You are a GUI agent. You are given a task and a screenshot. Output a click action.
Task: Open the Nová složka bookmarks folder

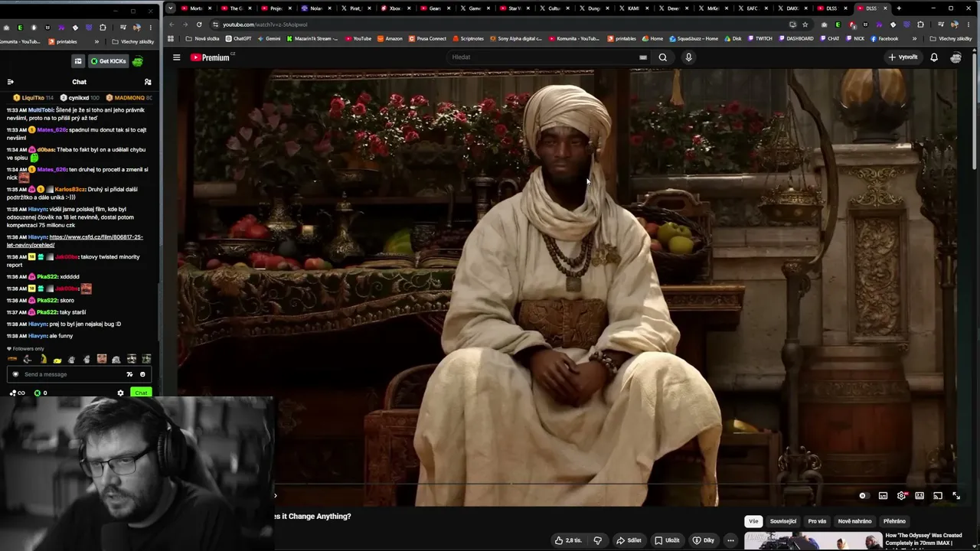tap(202, 39)
